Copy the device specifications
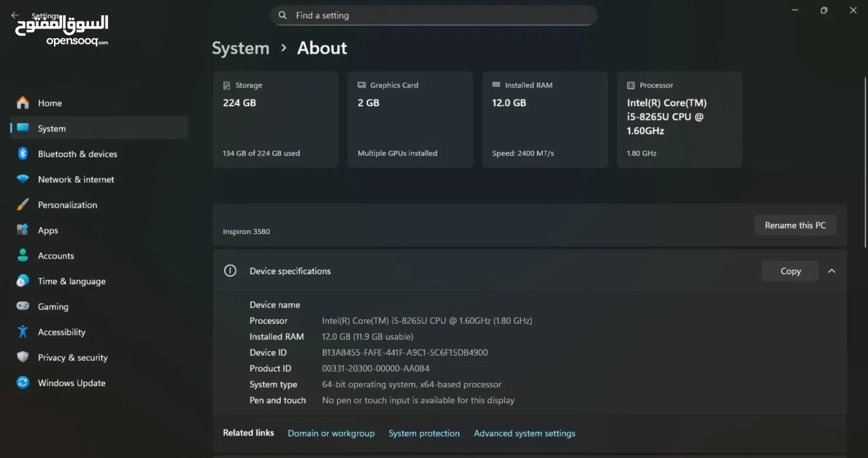868x458 pixels. [x=790, y=271]
